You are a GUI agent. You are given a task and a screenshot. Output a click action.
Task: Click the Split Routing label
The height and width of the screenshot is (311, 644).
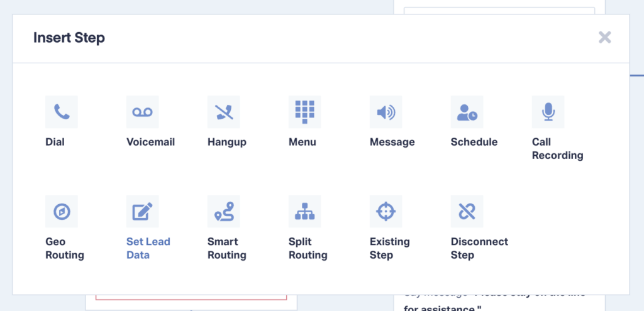click(x=308, y=248)
